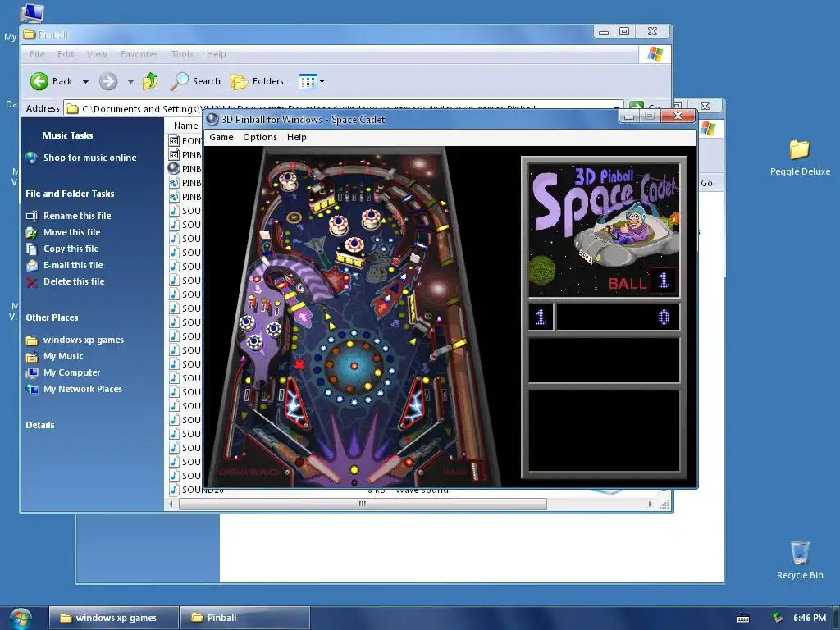Click the Windows Start orb
Screen dimensions: 840x630
21,619
